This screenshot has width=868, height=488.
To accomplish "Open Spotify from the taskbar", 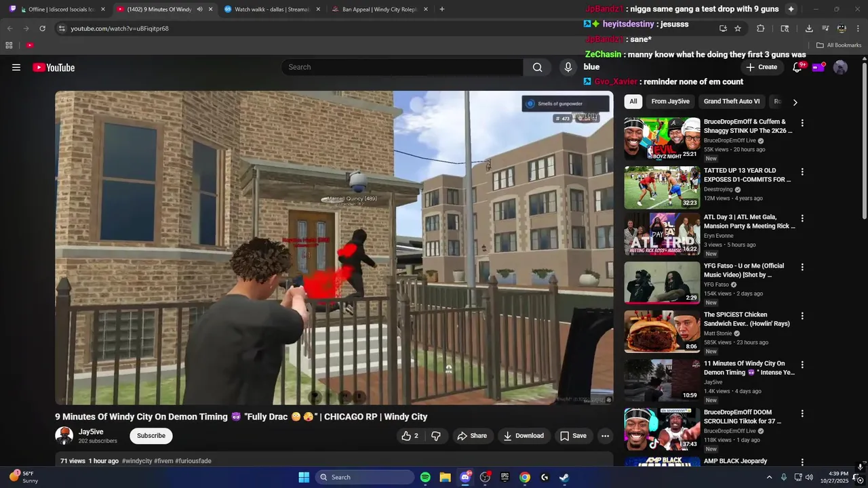I will [x=425, y=477].
